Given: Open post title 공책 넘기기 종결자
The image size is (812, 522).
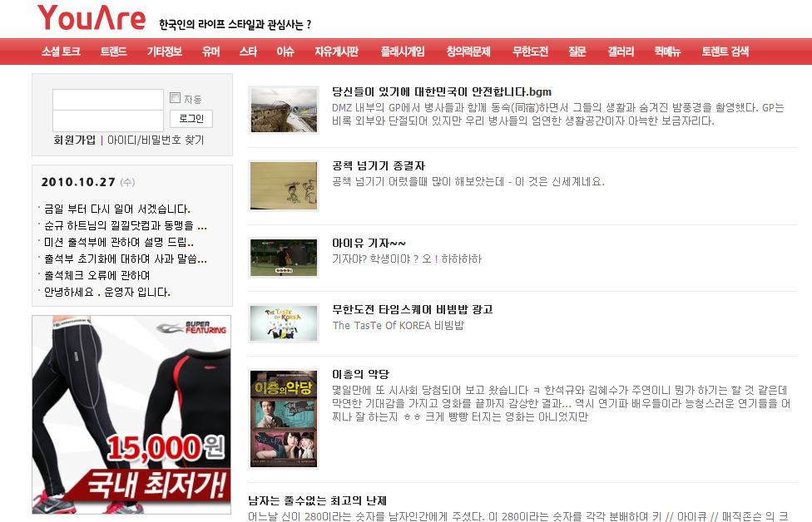Looking at the screenshot, I should pyautogui.click(x=379, y=165).
